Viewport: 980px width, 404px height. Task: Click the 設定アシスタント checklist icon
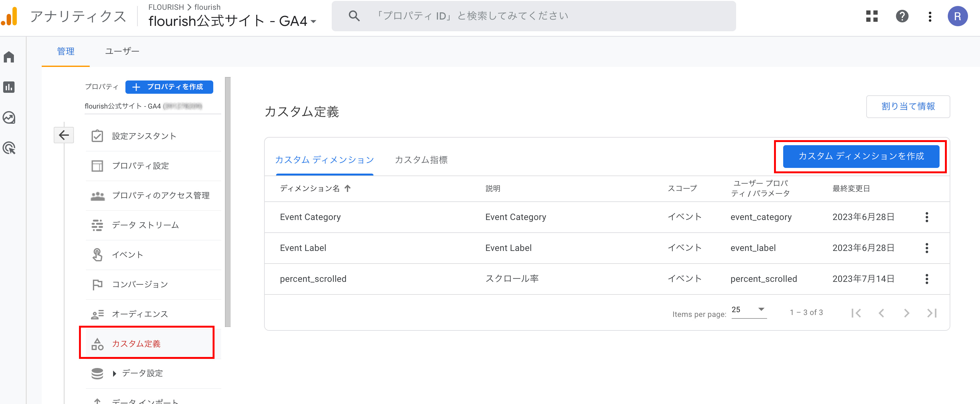coord(97,136)
